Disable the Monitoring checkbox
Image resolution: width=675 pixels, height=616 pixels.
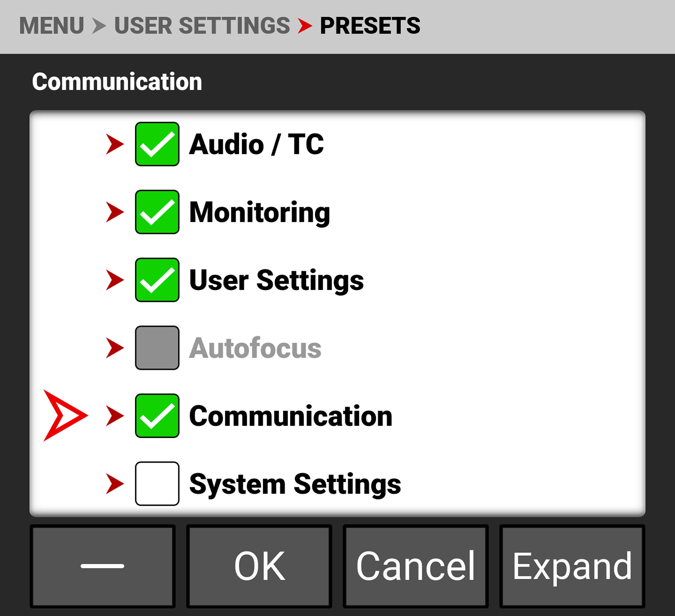(x=157, y=212)
